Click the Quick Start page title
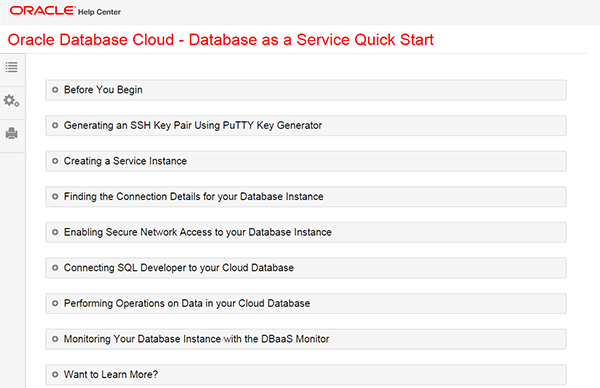600x388 pixels. point(221,40)
